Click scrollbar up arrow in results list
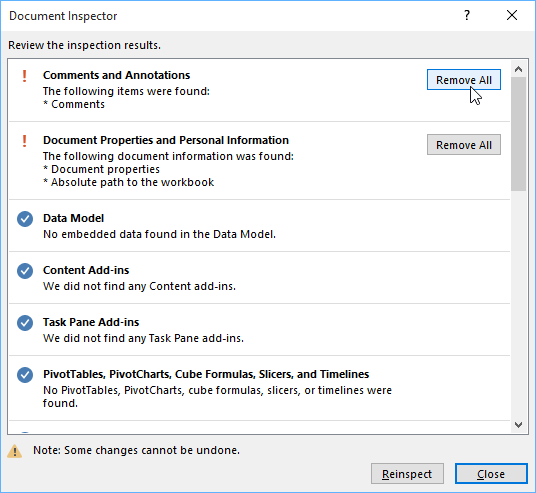 (518, 69)
